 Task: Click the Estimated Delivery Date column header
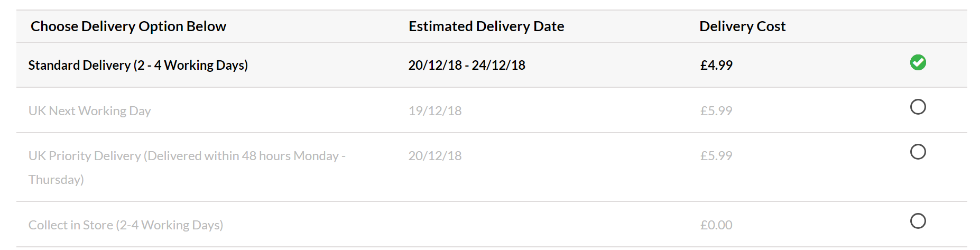(486, 26)
